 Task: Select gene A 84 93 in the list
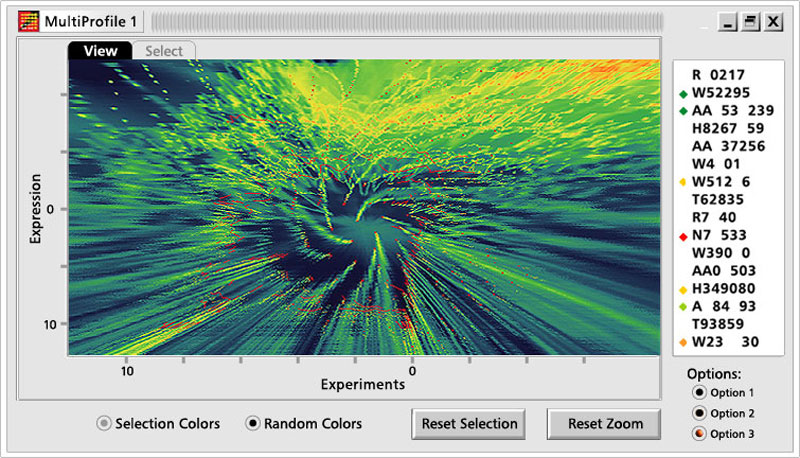[723, 307]
